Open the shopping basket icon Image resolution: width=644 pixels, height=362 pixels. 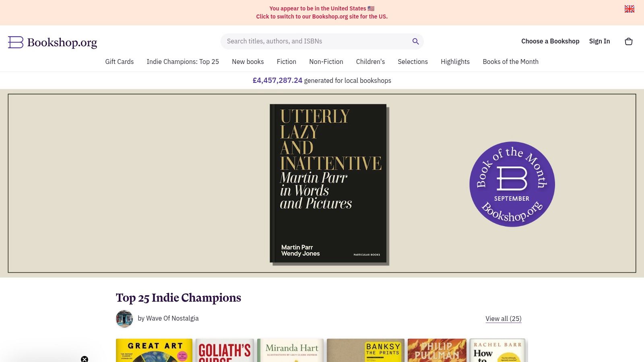tap(629, 41)
